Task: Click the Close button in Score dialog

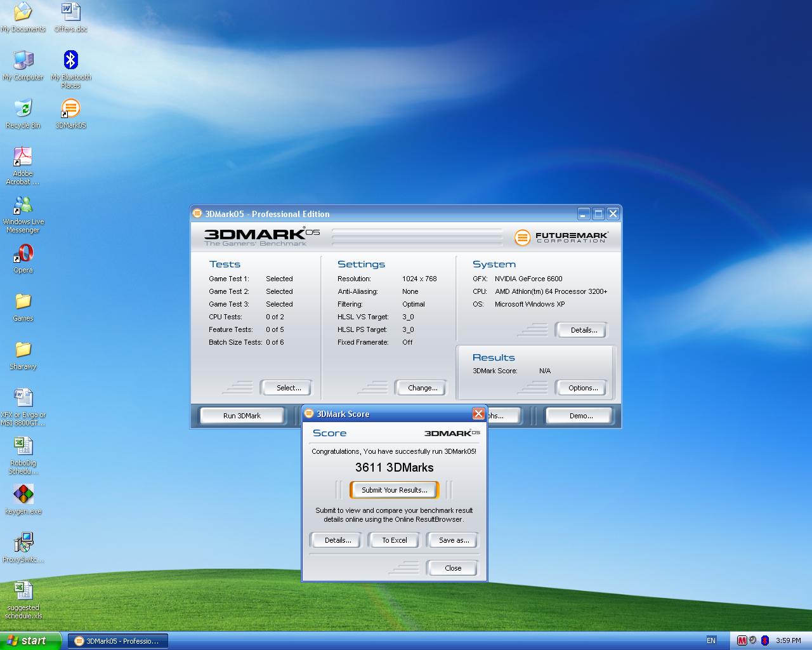Action: 453,568
